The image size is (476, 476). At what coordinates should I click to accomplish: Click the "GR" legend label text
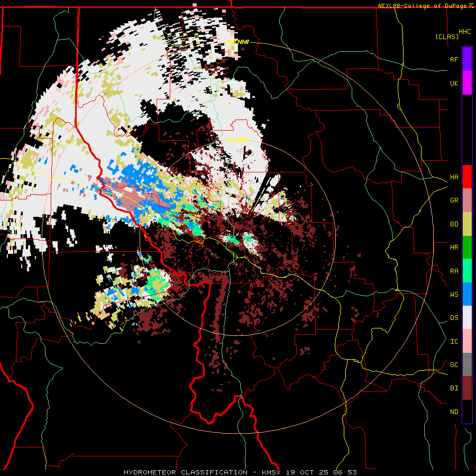point(454,200)
